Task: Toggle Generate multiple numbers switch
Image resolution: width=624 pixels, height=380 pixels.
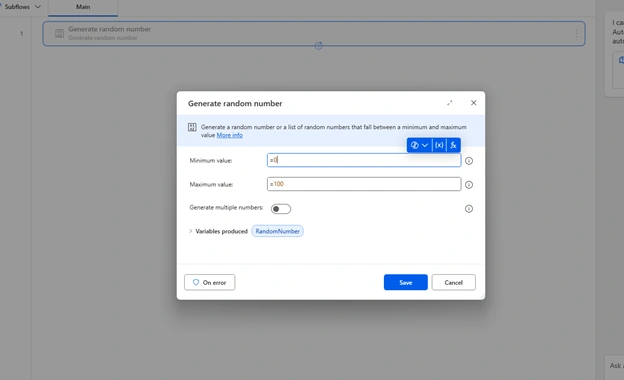Action: 281,209
